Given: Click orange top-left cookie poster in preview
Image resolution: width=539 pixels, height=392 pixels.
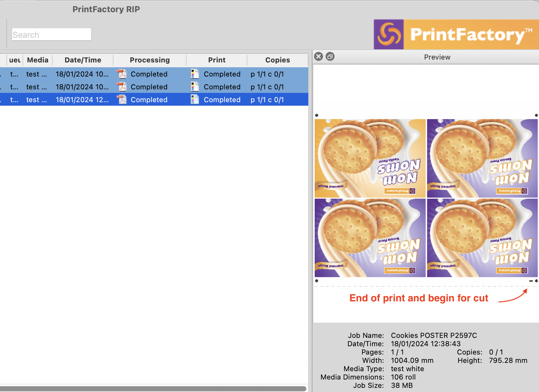Looking at the screenshot, I should (370, 158).
